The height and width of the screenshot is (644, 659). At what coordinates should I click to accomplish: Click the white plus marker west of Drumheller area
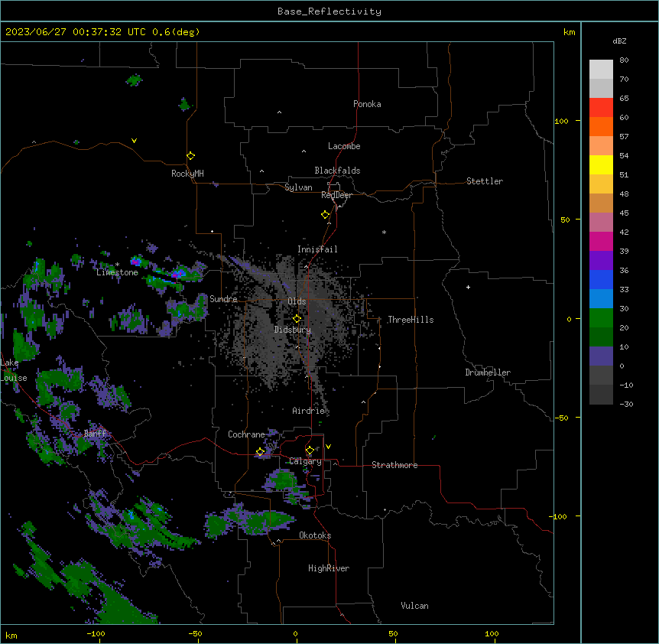(x=468, y=287)
